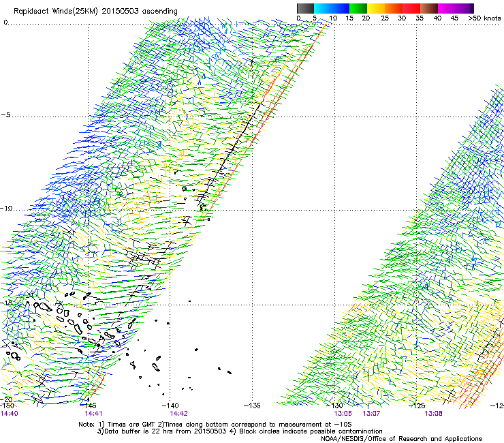Viewport: 504px width, 443px height.
Task: Select the '0' latitude label at left edge
Action: pos(5,22)
